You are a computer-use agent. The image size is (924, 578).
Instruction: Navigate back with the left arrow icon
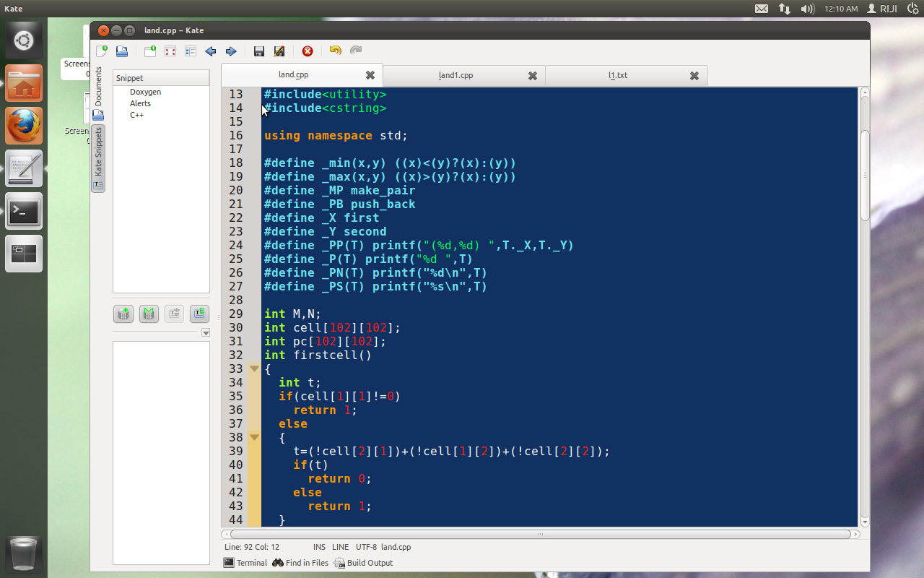point(210,51)
